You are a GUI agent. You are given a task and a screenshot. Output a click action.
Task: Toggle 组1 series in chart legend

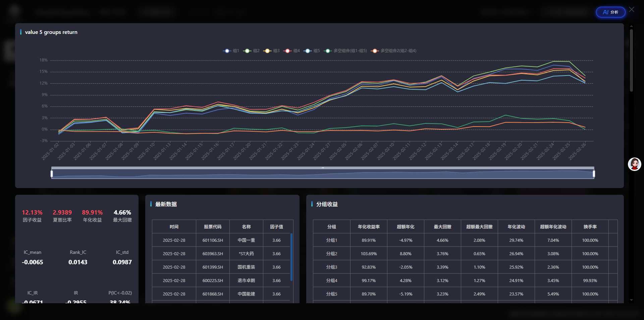click(231, 51)
